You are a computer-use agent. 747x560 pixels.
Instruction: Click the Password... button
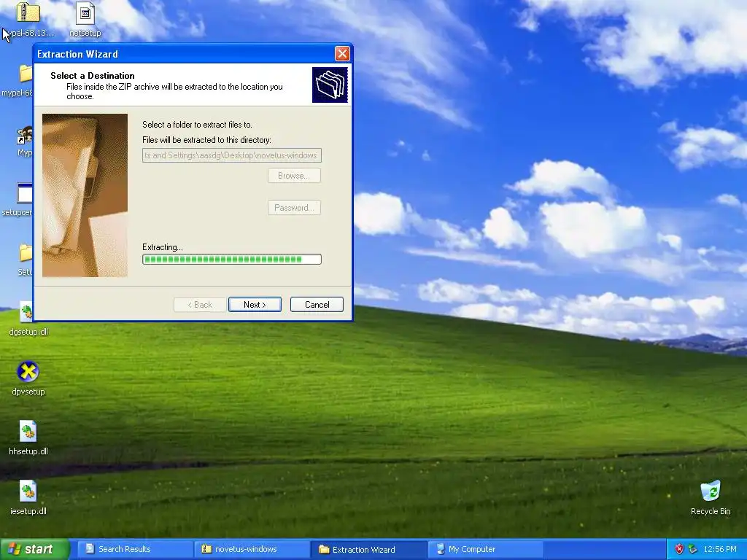click(294, 208)
